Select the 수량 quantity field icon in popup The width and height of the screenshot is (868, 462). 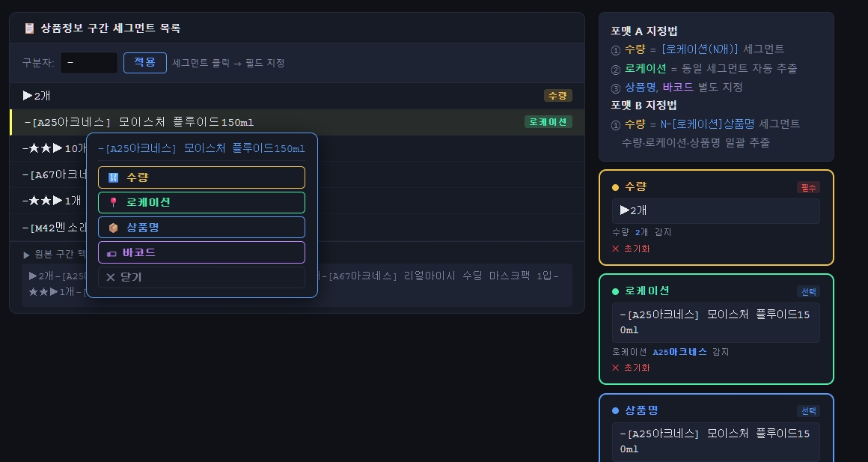(x=113, y=177)
